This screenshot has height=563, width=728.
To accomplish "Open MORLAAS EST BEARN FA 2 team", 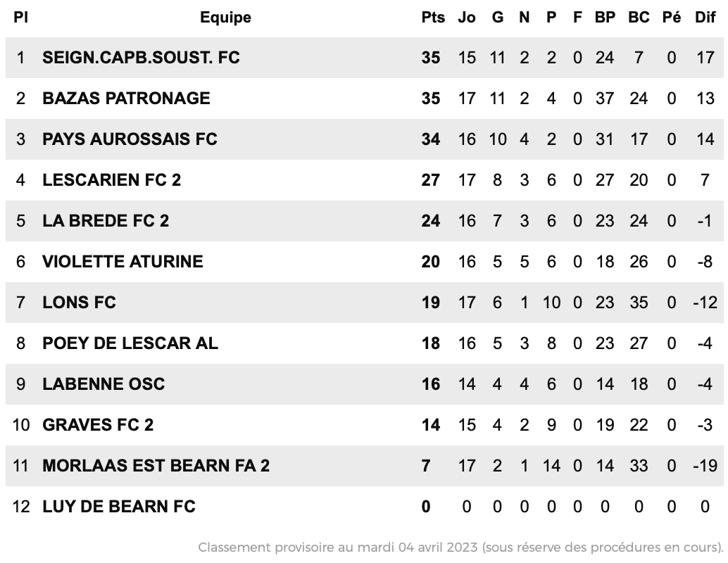I will [x=156, y=466].
